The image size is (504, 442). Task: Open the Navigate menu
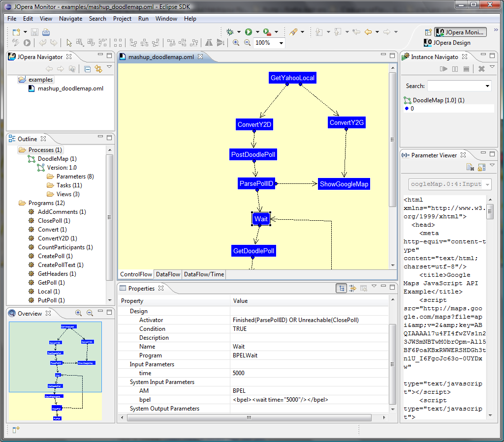click(x=70, y=19)
